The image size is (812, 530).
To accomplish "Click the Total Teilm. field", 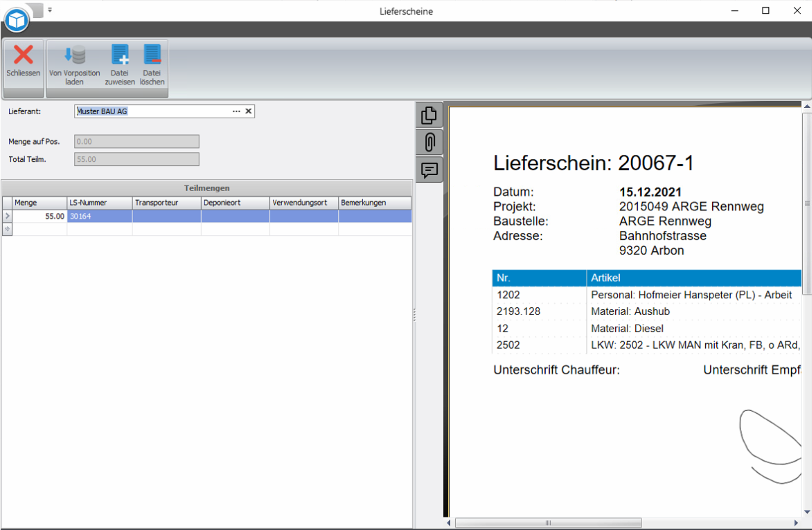I will pos(137,159).
